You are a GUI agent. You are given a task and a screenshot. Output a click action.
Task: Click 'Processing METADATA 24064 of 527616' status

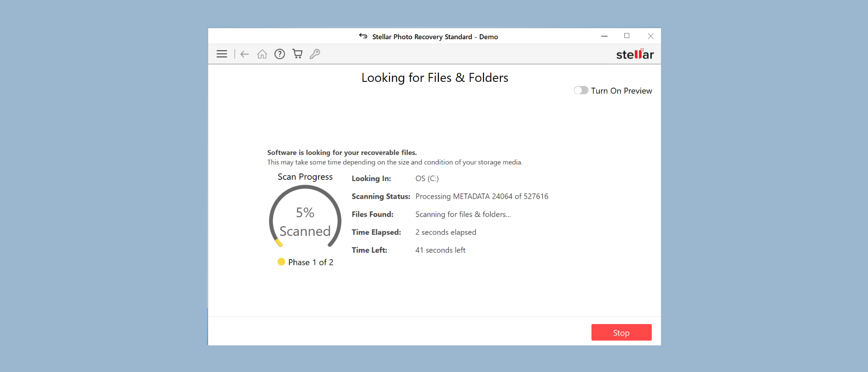[x=482, y=196]
